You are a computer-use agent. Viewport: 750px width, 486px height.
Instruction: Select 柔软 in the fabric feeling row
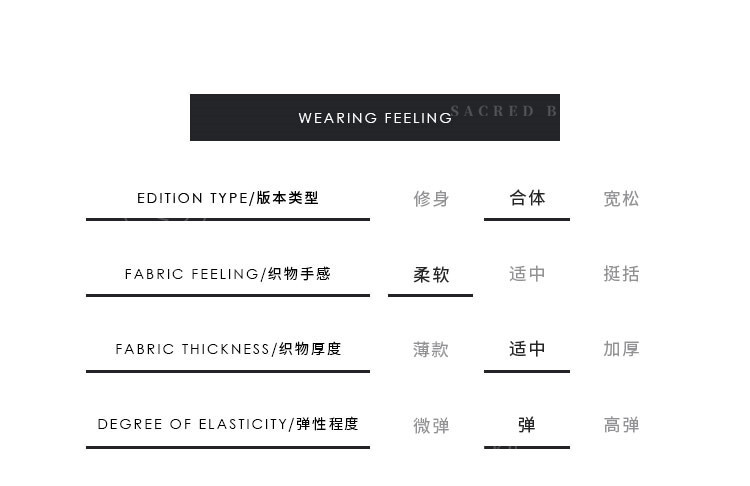pyautogui.click(x=431, y=275)
